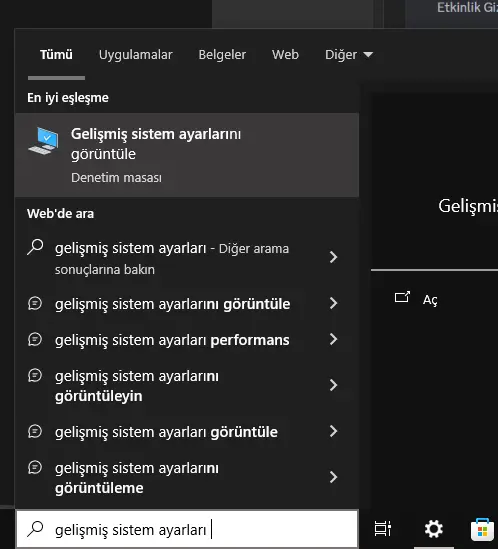The width and height of the screenshot is (498, 549).
Task: Click the 'En iyi eşleşme' heading
Action: pyautogui.click(x=68, y=98)
